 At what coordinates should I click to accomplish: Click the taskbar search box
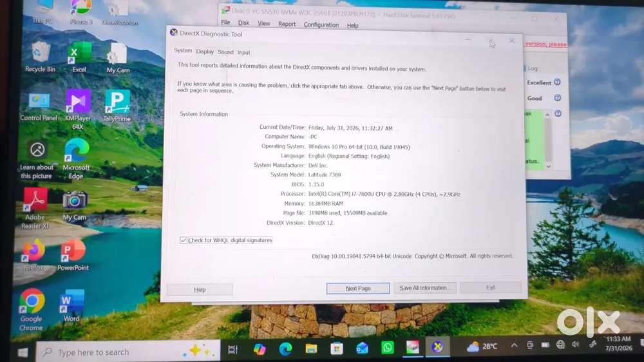(x=128, y=352)
